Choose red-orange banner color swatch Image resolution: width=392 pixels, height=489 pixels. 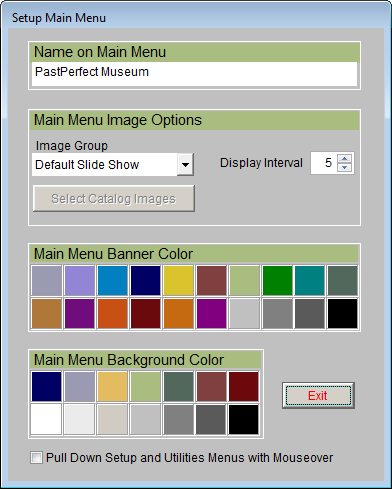113,314
